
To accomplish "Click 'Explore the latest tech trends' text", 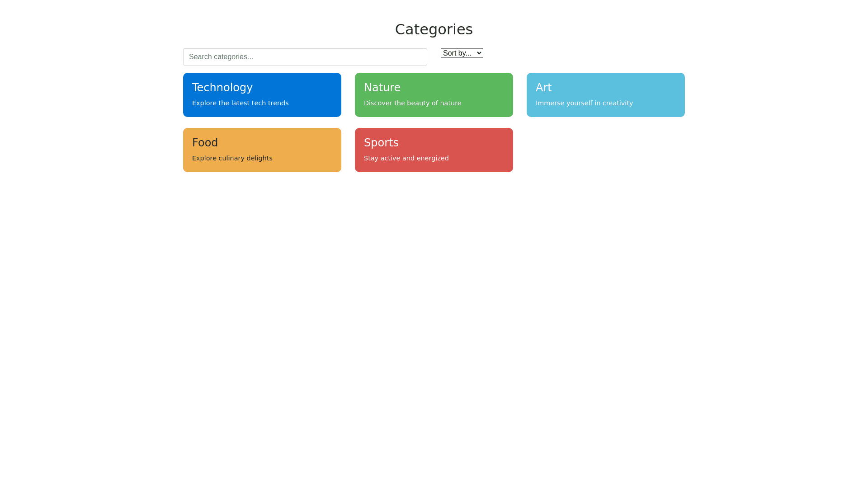I will pyautogui.click(x=240, y=103).
